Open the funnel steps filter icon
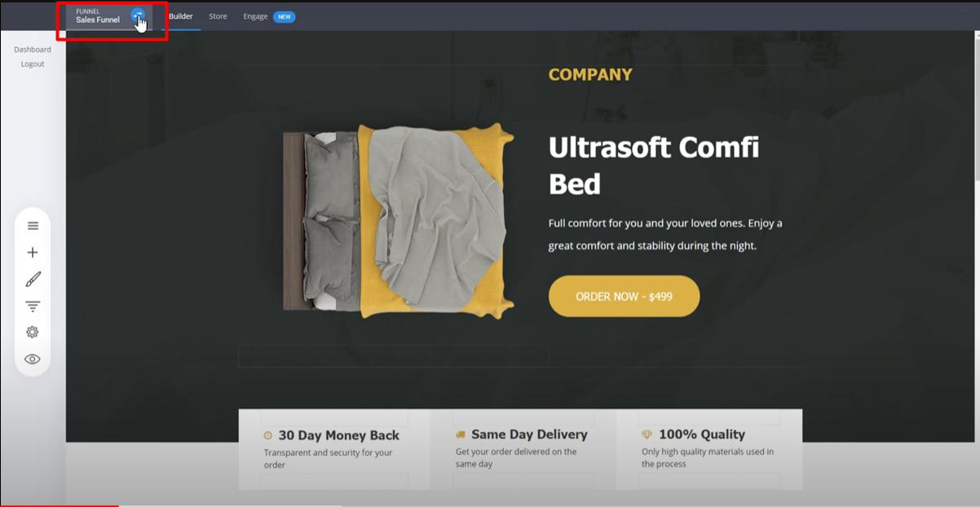The width and height of the screenshot is (980, 507). [33, 306]
